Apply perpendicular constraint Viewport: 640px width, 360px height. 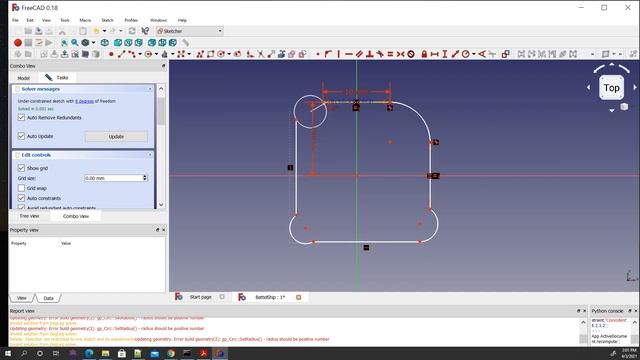369,54
